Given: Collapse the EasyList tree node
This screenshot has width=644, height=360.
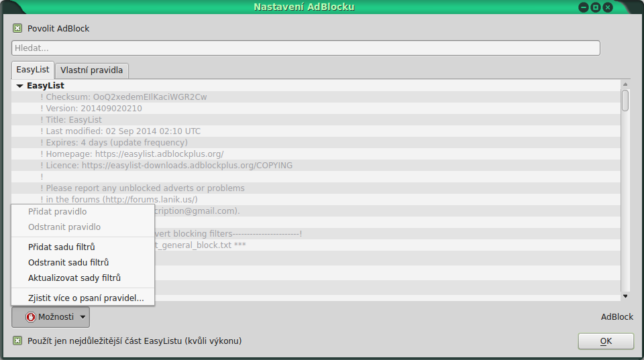Looking at the screenshot, I should tap(19, 86).
